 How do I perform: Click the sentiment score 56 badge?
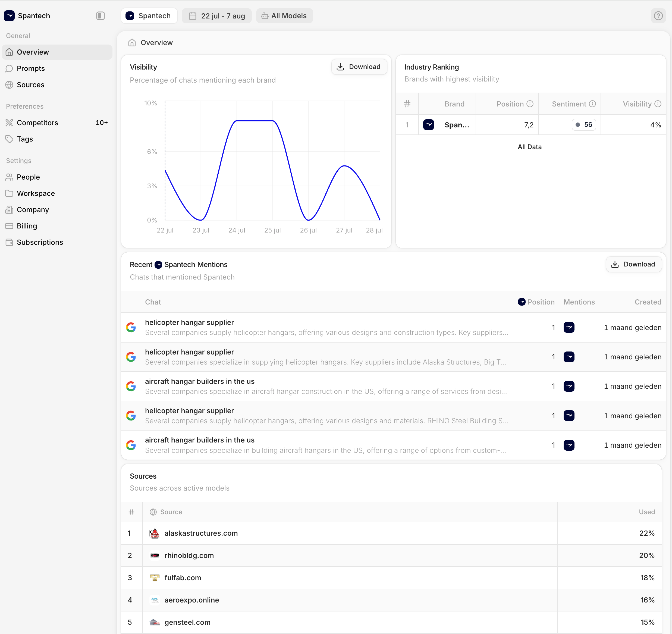584,125
